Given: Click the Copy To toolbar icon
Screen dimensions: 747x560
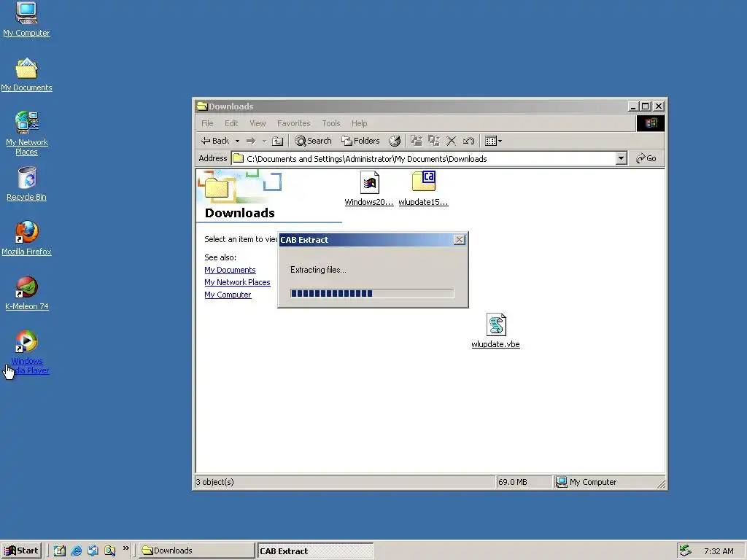Looking at the screenshot, I should point(433,141).
